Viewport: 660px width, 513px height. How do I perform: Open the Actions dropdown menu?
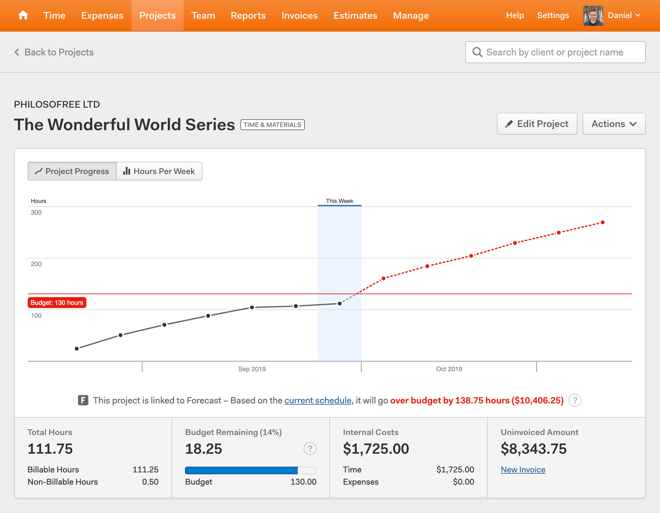tap(613, 124)
